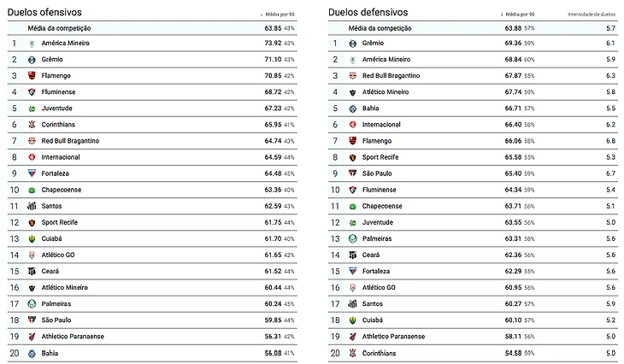
Task: Sort by Intensidade de duelos column
Action: click(592, 15)
